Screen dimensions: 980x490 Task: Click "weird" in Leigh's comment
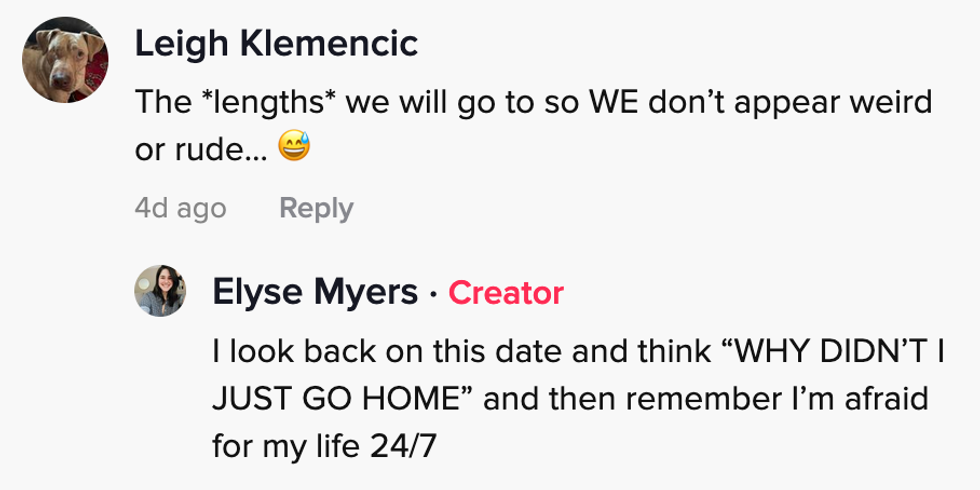[890, 102]
